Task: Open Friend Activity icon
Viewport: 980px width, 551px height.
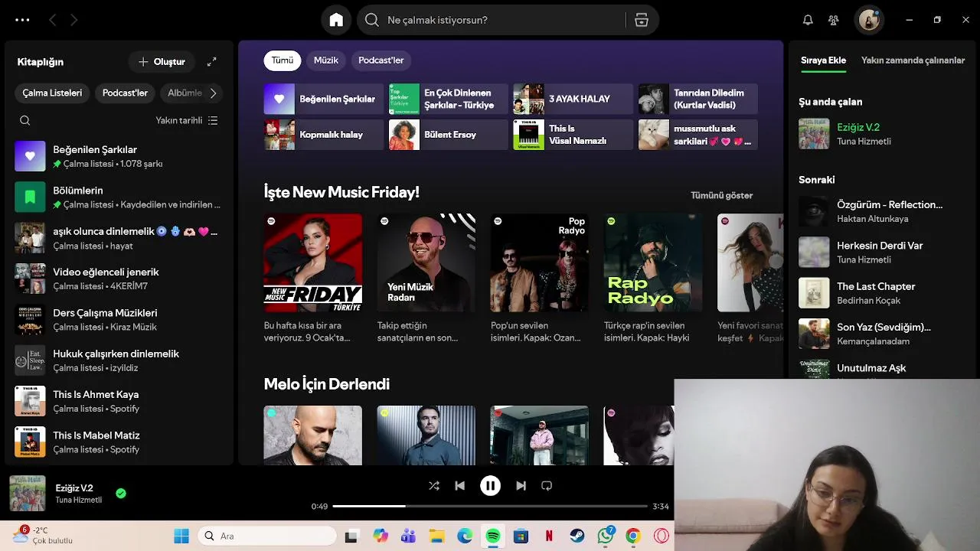Action: [834, 20]
